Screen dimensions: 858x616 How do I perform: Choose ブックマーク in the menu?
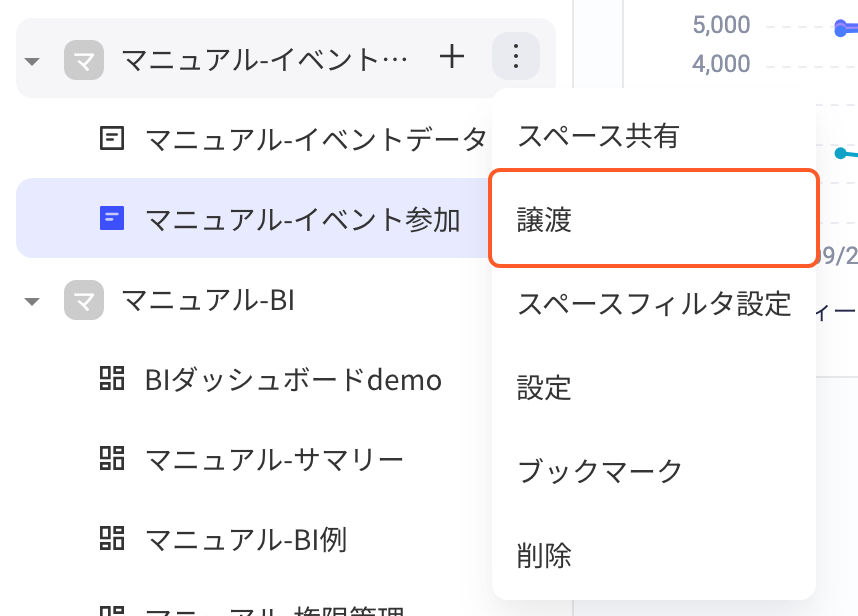tap(654, 471)
